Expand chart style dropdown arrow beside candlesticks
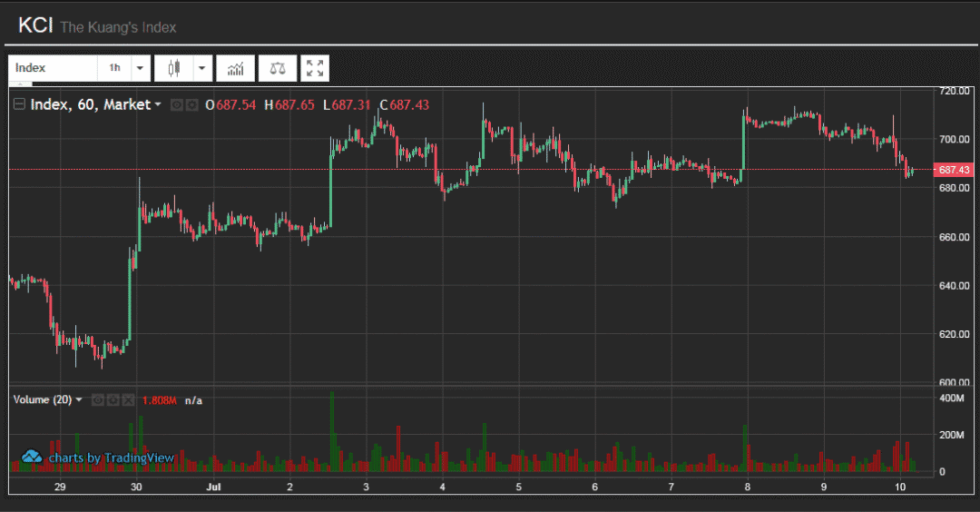980x512 pixels. (x=202, y=68)
